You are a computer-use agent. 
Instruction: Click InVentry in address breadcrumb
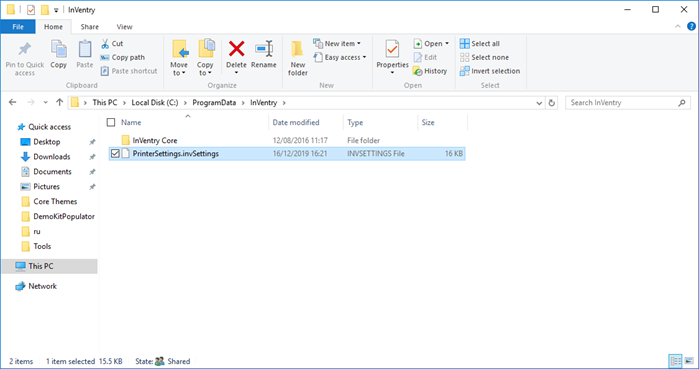coord(263,102)
